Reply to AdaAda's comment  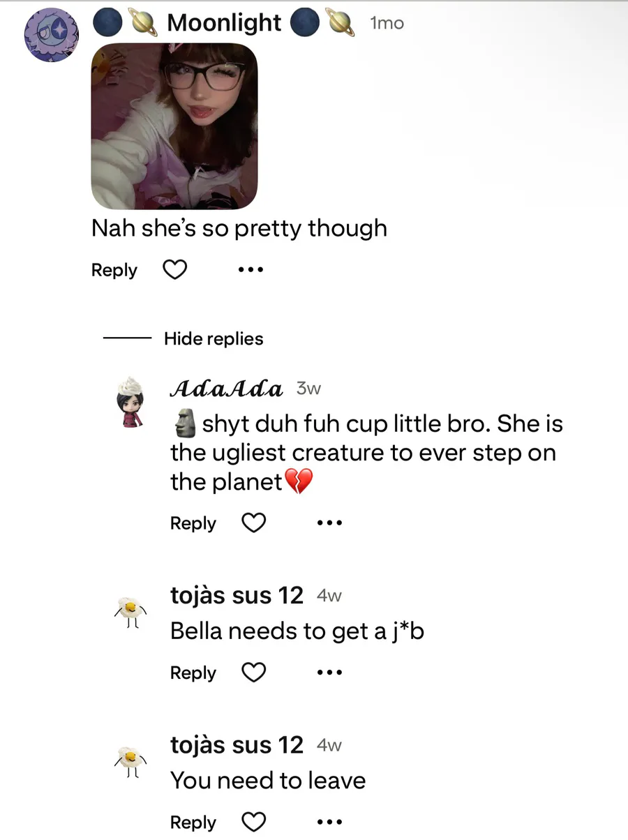point(193,523)
